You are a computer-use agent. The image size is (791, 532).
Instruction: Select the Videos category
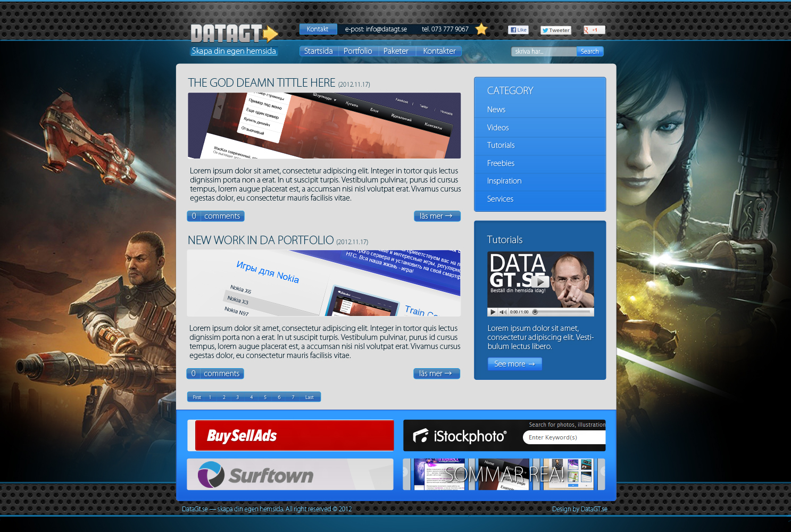click(498, 128)
